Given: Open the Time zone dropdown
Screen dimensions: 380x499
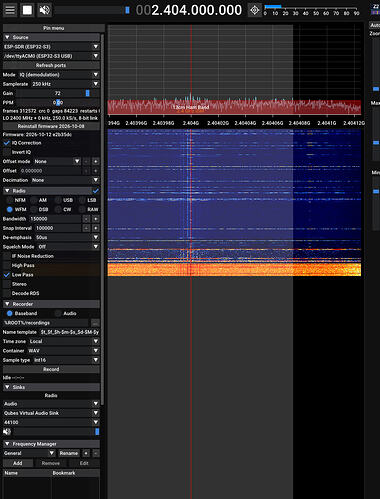Looking at the screenshot, I should (x=64, y=341).
